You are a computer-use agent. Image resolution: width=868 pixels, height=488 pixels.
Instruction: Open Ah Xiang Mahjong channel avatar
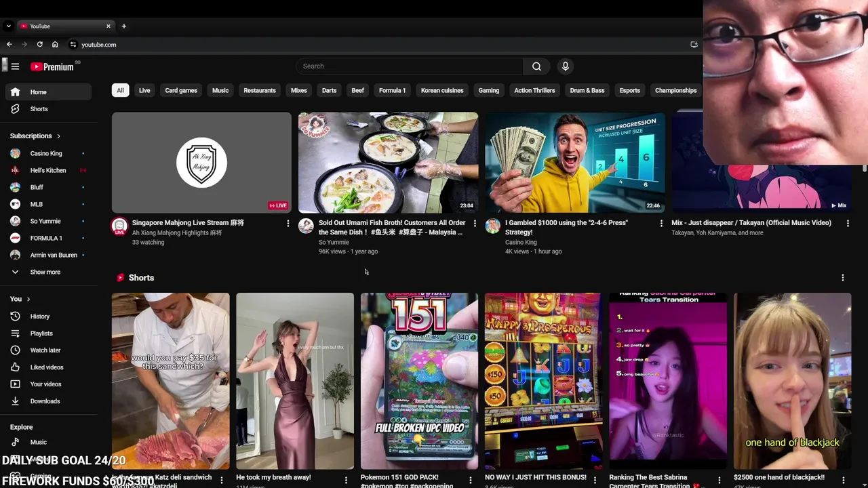pyautogui.click(x=119, y=226)
